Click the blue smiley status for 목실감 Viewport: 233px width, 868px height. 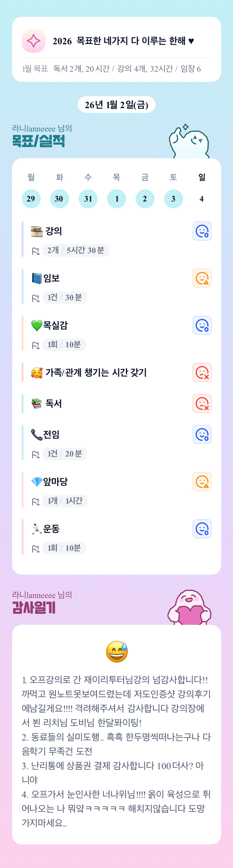pos(202,326)
